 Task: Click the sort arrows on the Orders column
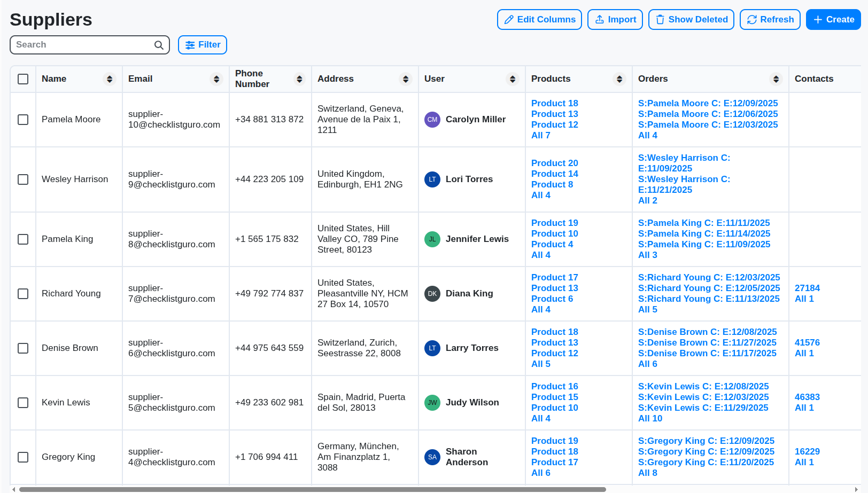coord(776,79)
